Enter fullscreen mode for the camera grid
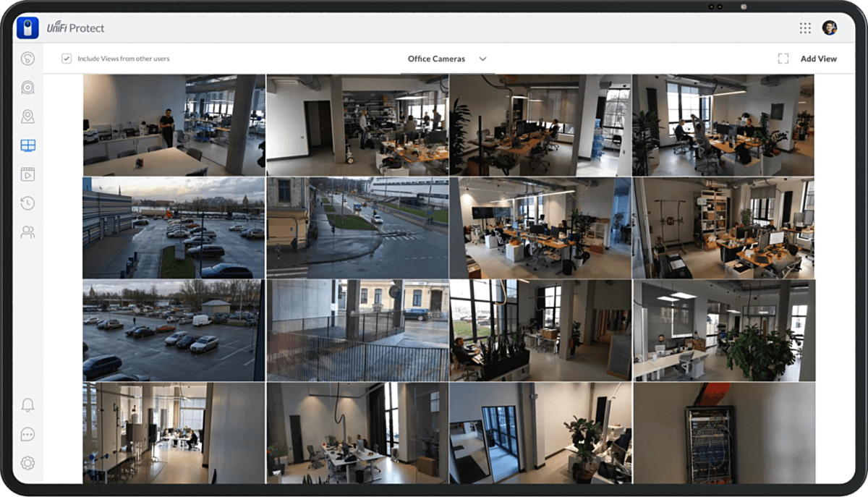 (x=783, y=59)
